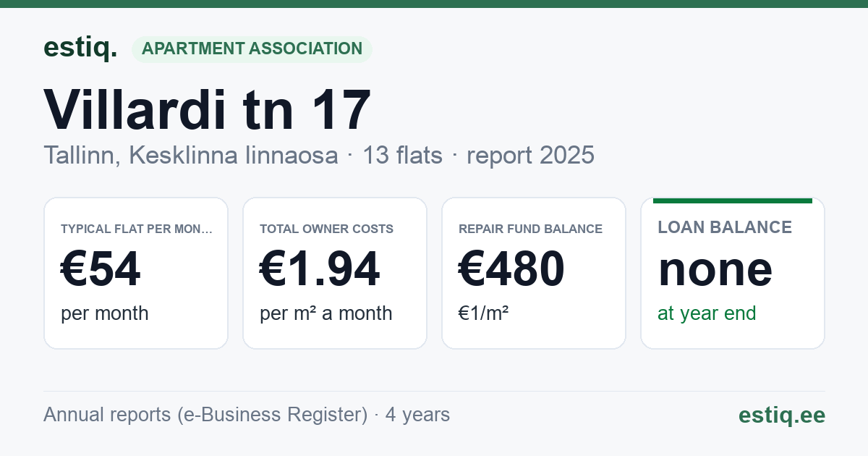Click 'per m² a month' text

pos(326,313)
